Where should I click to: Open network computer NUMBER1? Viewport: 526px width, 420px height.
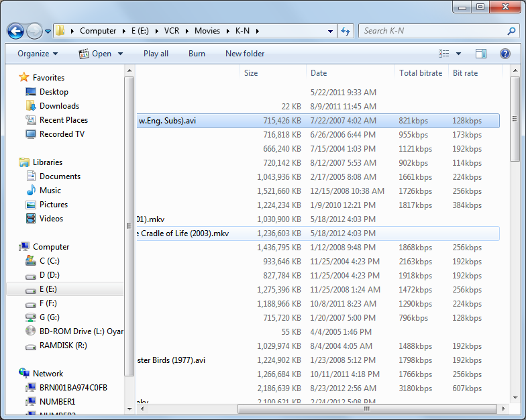click(58, 401)
